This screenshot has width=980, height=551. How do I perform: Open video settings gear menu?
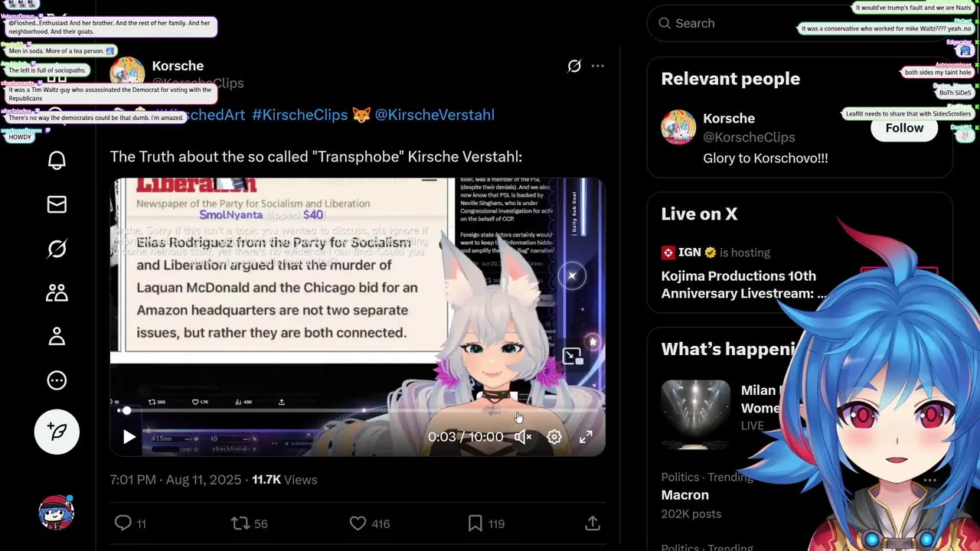point(554,437)
